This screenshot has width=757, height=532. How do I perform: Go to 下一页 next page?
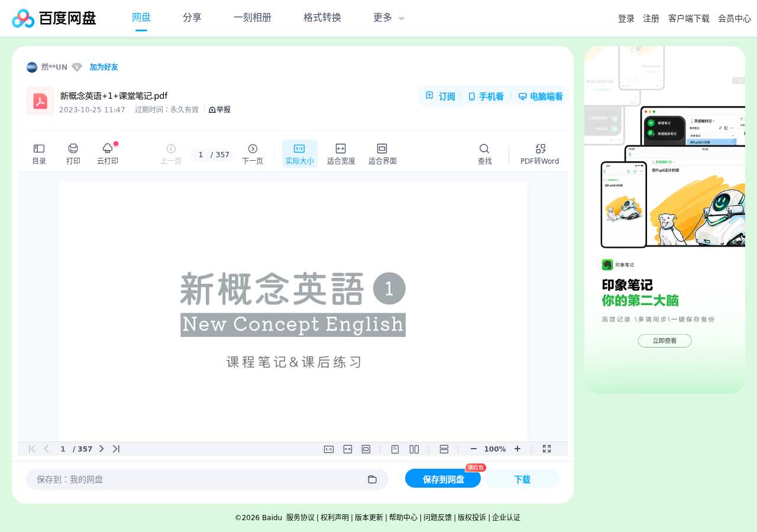(253, 154)
